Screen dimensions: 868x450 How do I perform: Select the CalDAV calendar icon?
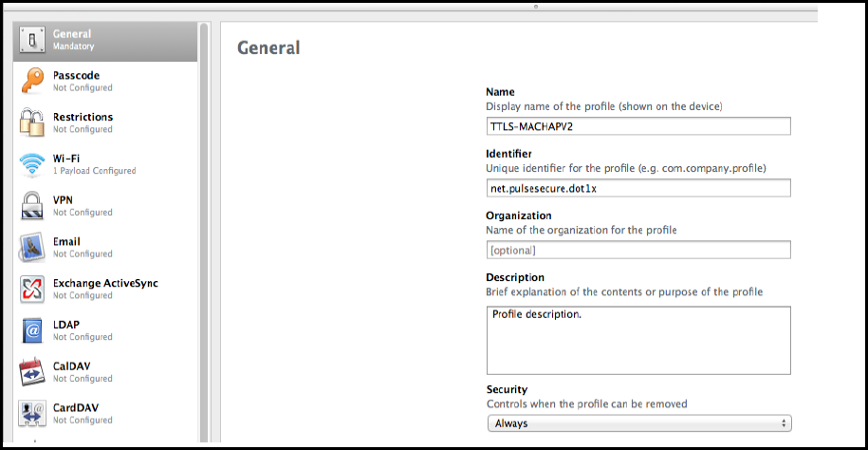(32, 372)
